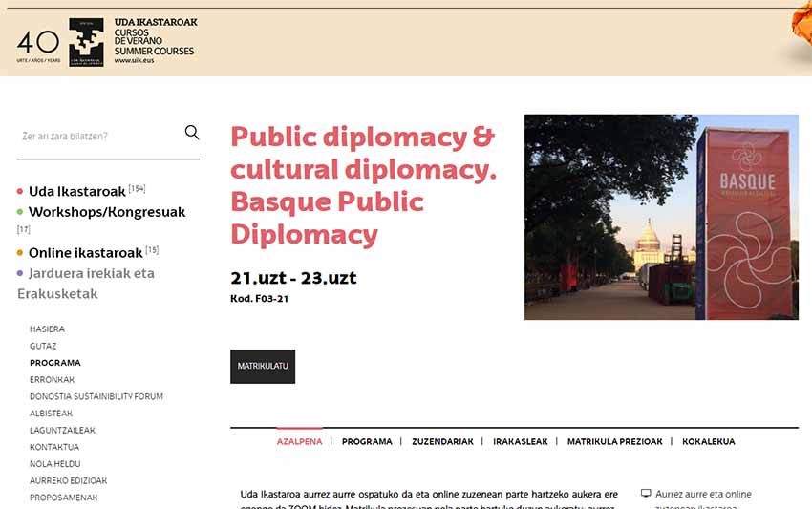
Task: Open DONOSTIA SUSTAINIBILITY FORUM menu item
Action: (x=96, y=396)
